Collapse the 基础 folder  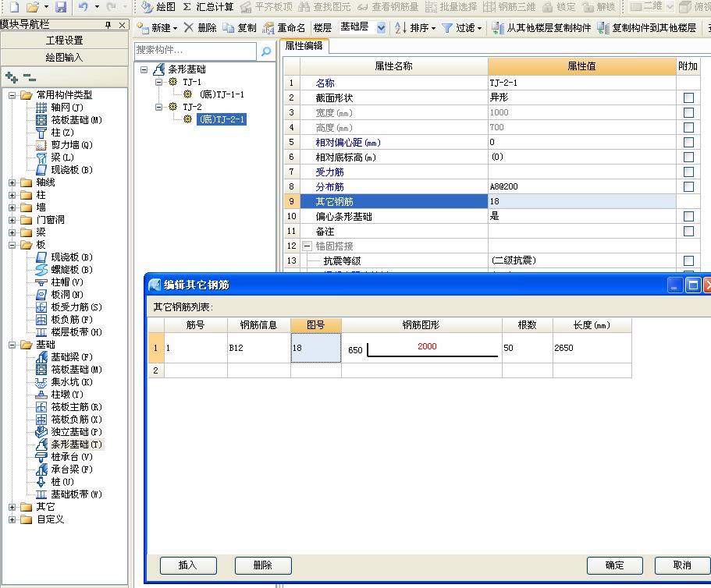(12, 345)
